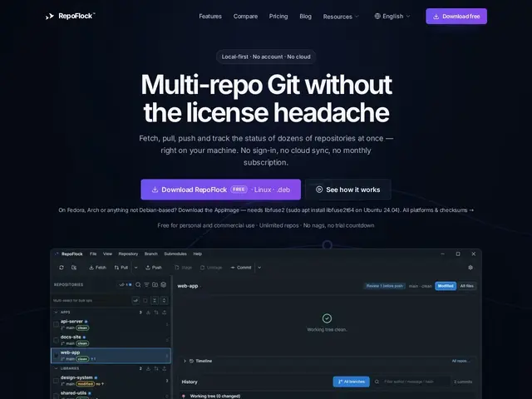Click the pull icon on the LIBRARIES group row
Viewport: 532px width, 399px height.
click(x=156, y=368)
